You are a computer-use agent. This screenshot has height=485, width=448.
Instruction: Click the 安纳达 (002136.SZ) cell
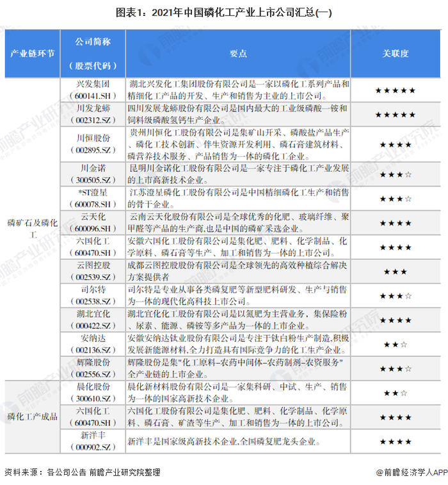(x=93, y=344)
